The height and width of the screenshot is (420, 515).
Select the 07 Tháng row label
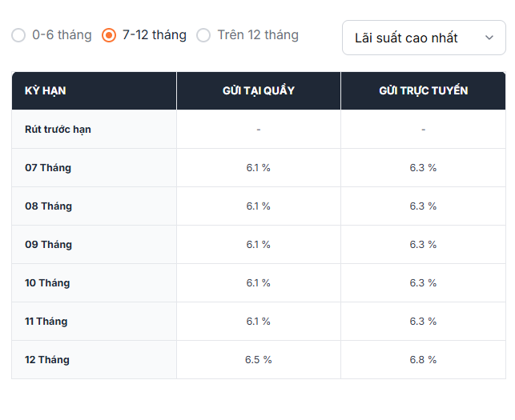[48, 168]
